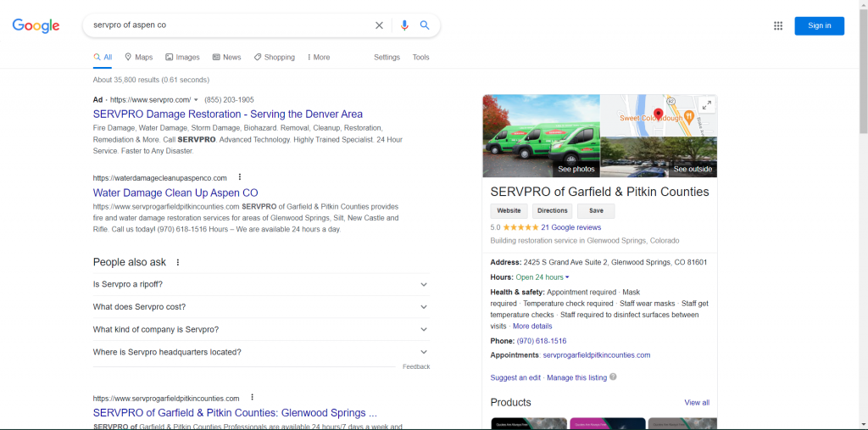Click See photos on the vans thumbnail

[576, 169]
